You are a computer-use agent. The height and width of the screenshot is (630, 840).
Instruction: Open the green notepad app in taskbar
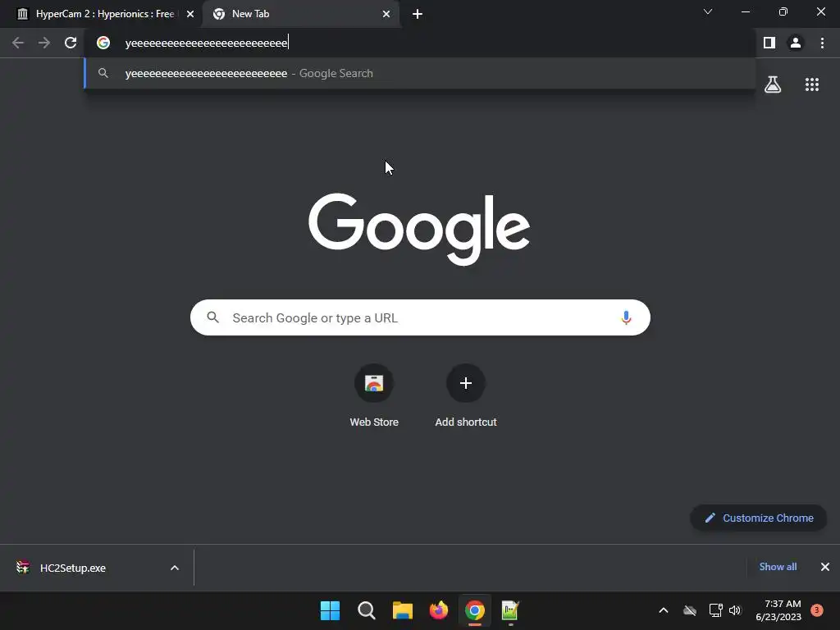pos(510,610)
